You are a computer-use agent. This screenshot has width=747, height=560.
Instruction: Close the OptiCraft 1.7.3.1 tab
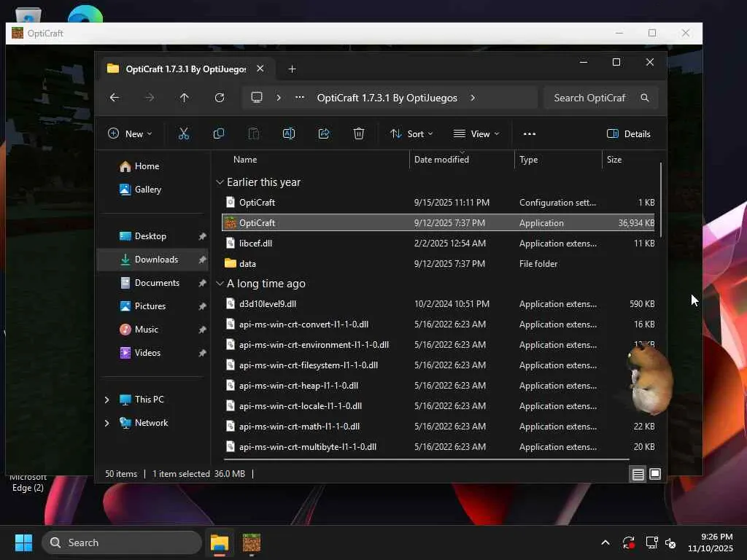pyautogui.click(x=260, y=69)
